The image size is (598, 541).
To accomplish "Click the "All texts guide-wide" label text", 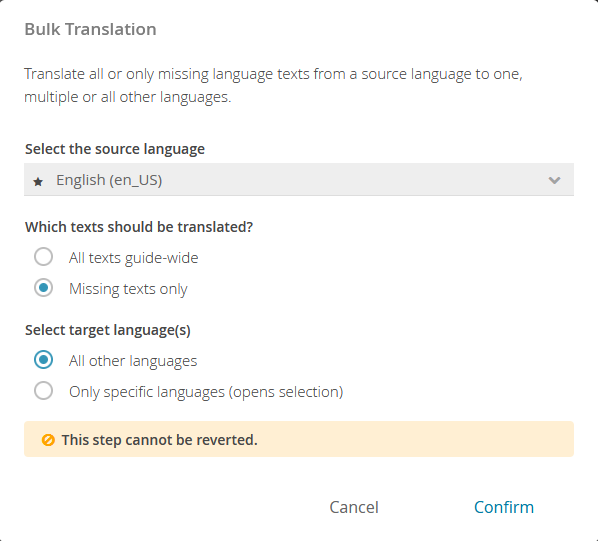I will click(x=133, y=258).
